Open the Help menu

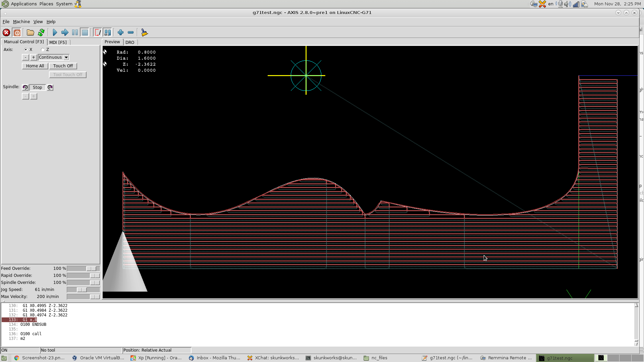(51, 22)
